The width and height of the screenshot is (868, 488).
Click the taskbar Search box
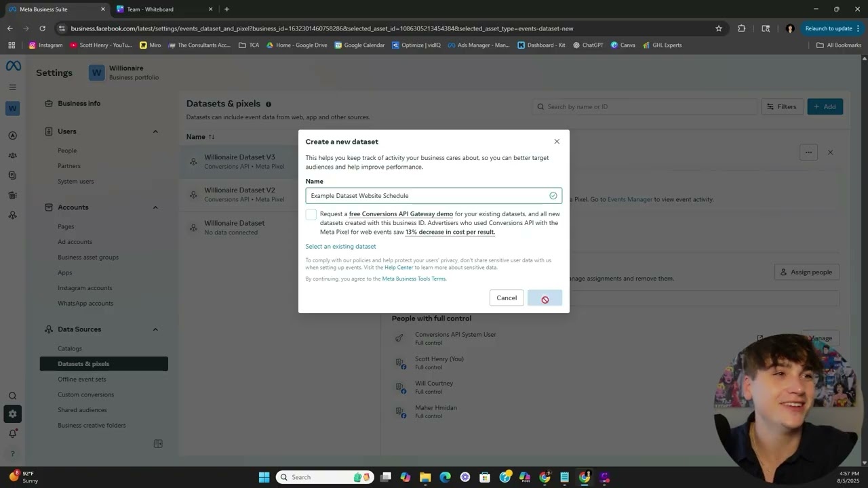[324, 477]
